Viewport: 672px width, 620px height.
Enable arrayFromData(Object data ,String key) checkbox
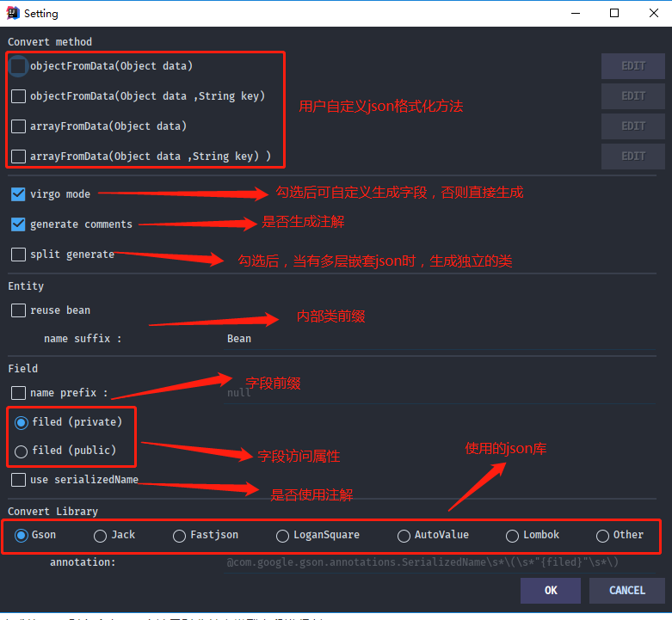pos(18,157)
